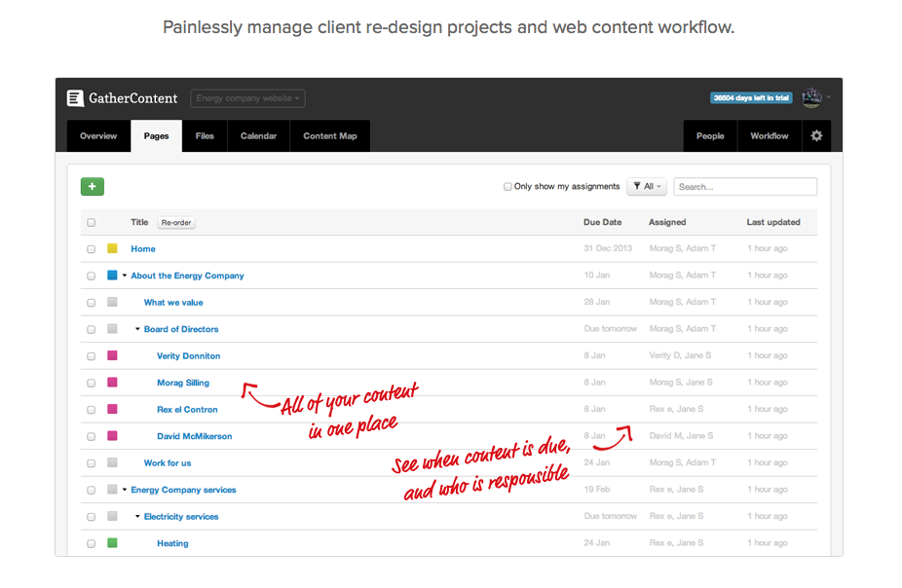Click the yellow status square for Home
Screen dimensions: 902x588
(112, 249)
